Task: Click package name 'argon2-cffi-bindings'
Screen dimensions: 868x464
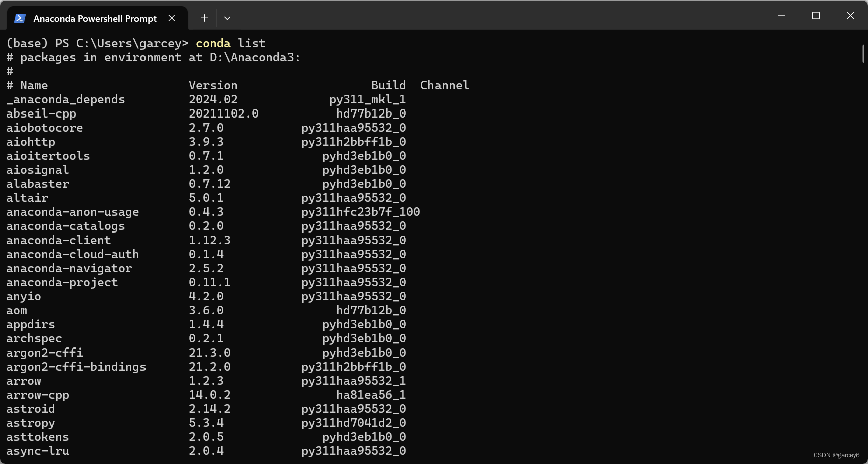Action: (76, 367)
